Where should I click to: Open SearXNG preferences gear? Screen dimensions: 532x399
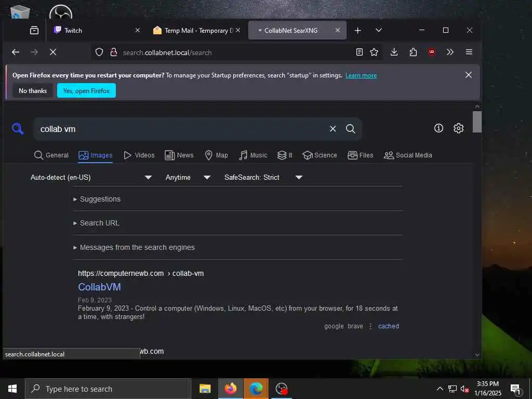pyautogui.click(x=459, y=128)
